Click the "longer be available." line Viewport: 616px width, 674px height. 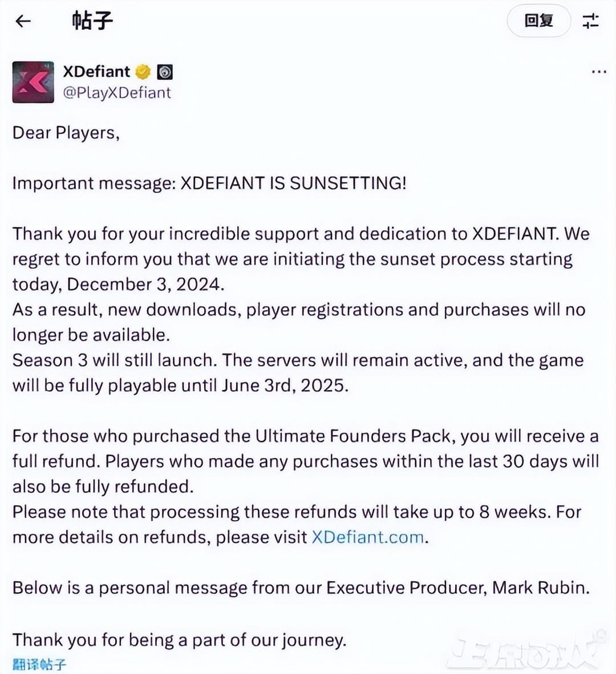coord(91,335)
